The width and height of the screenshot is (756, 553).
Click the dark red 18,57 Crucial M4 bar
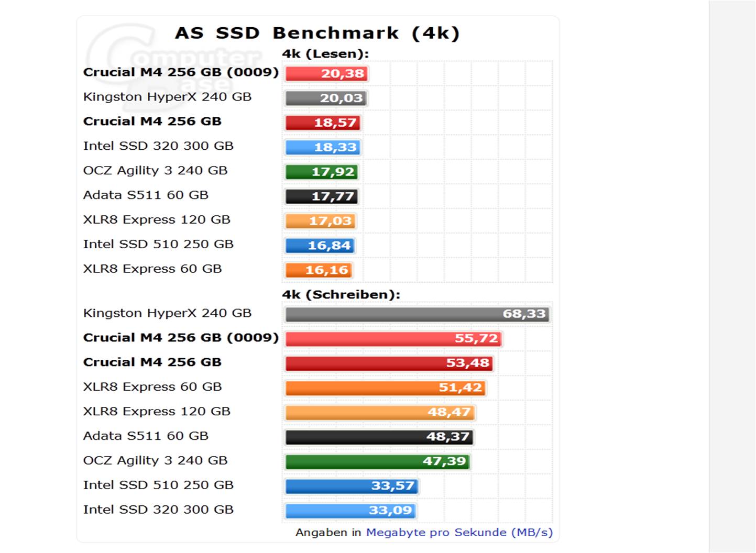click(323, 123)
